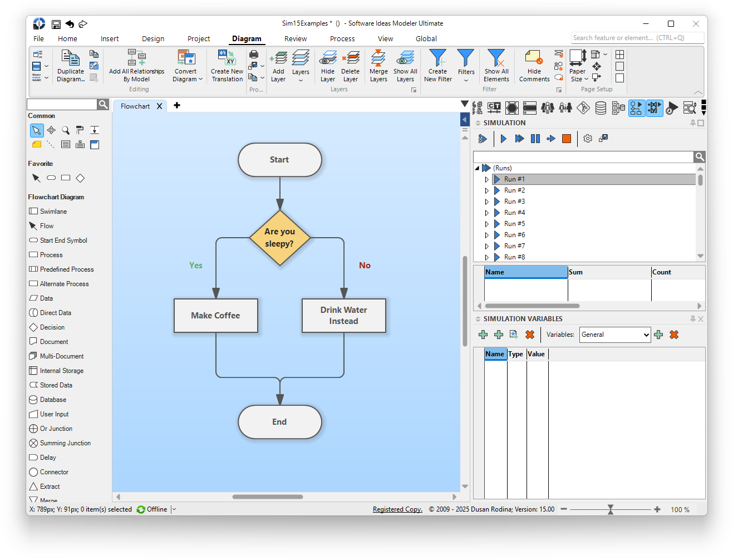Expand Run #1 tree node
The height and width of the screenshot is (560, 733).
click(x=487, y=179)
